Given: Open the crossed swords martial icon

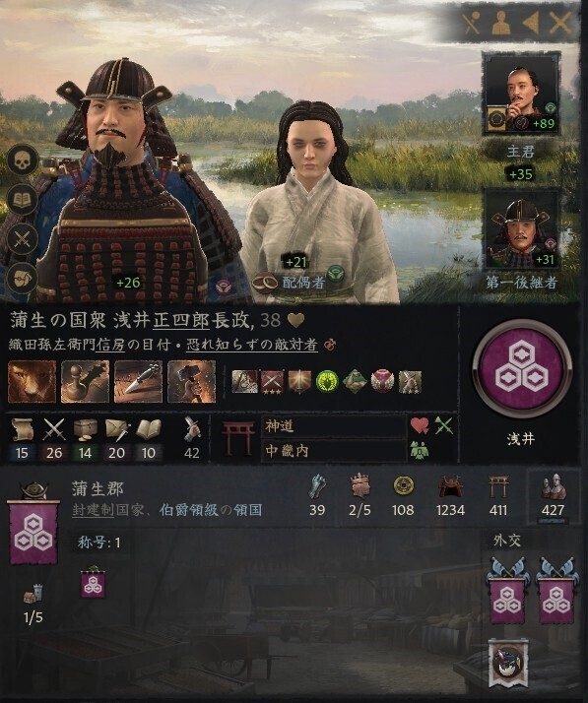Looking at the screenshot, I should click(23, 238).
